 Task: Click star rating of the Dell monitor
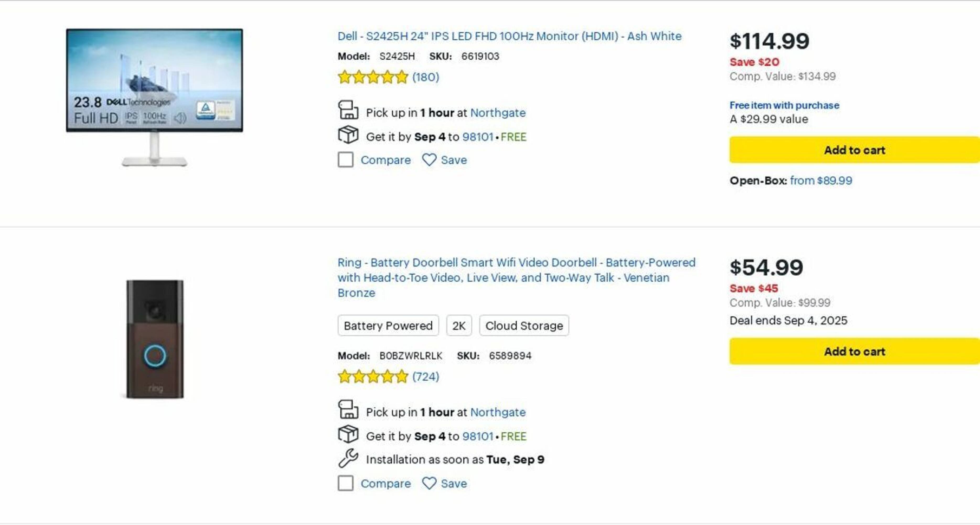coord(373,77)
